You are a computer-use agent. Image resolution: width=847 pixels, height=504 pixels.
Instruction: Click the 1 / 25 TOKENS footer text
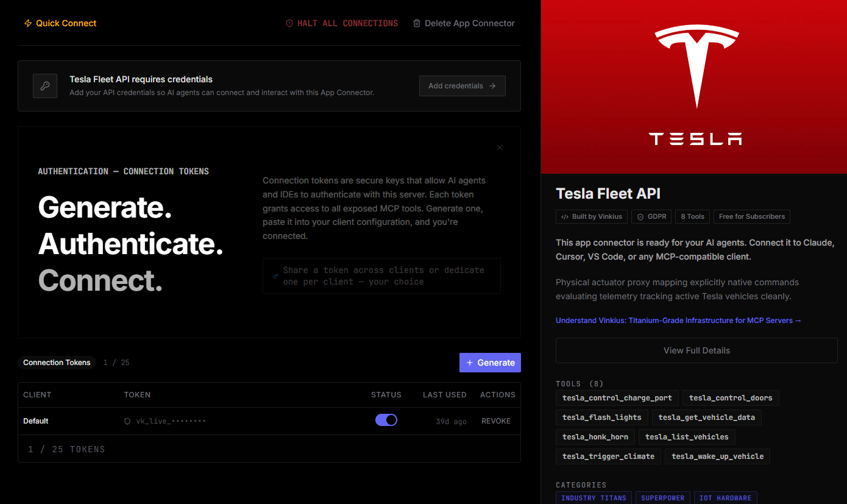click(66, 449)
